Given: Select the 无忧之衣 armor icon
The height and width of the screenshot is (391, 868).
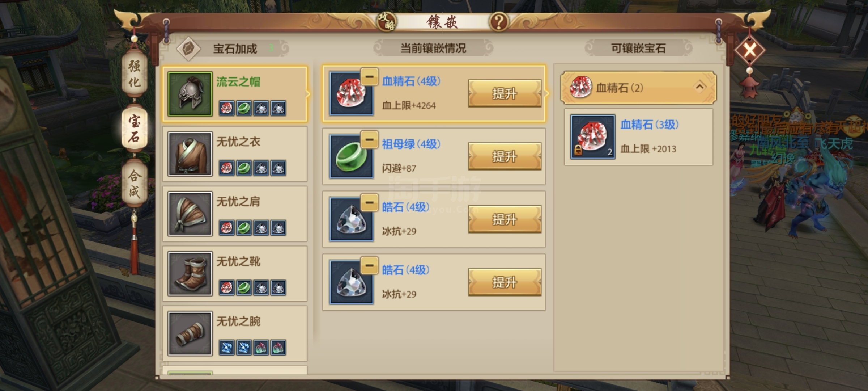Looking at the screenshot, I should 190,154.
